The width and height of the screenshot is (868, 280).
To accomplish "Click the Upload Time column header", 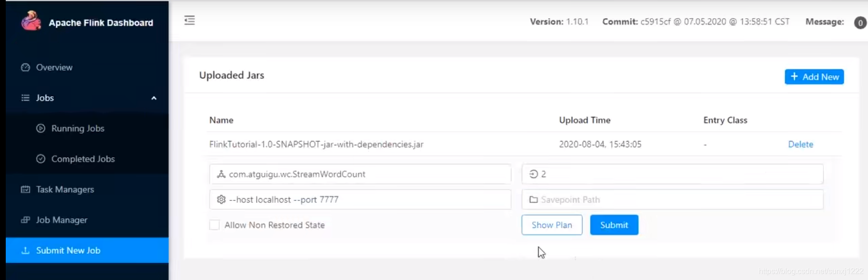I will 585,120.
